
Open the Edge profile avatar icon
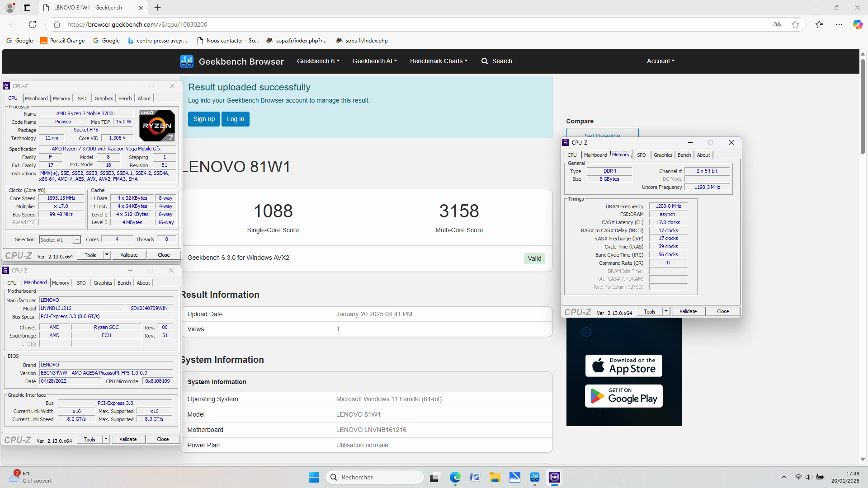[x=10, y=8]
